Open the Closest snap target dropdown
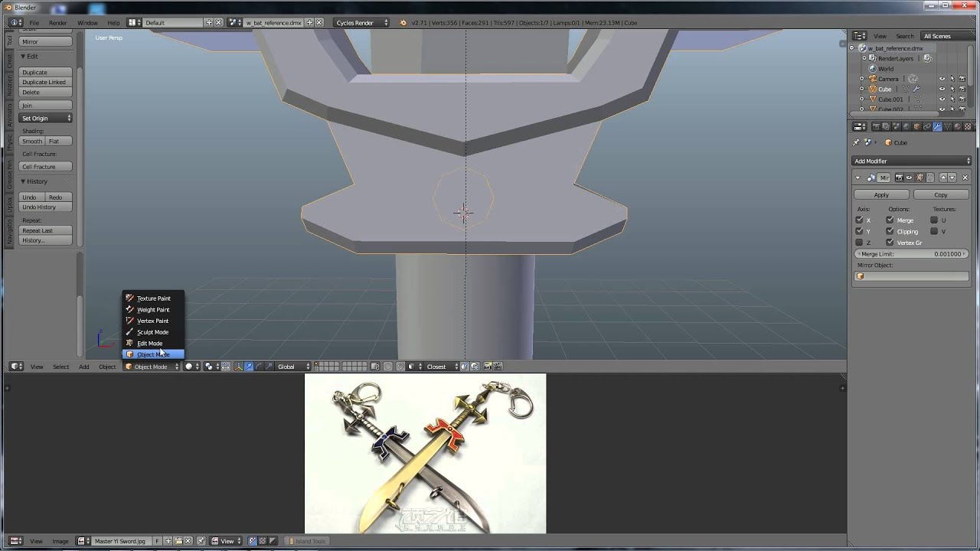Image resolution: width=980 pixels, height=551 pixels. click(x=440, y=367)
